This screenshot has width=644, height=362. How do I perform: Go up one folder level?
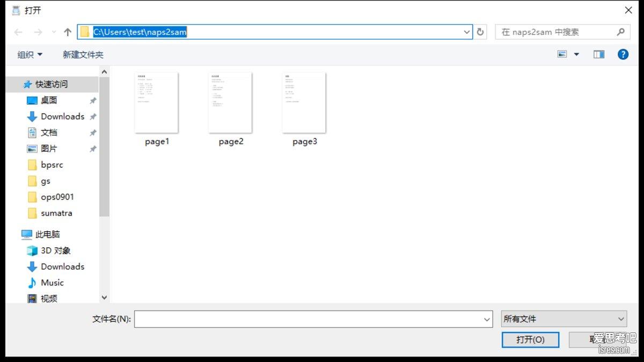click(68, 32)
